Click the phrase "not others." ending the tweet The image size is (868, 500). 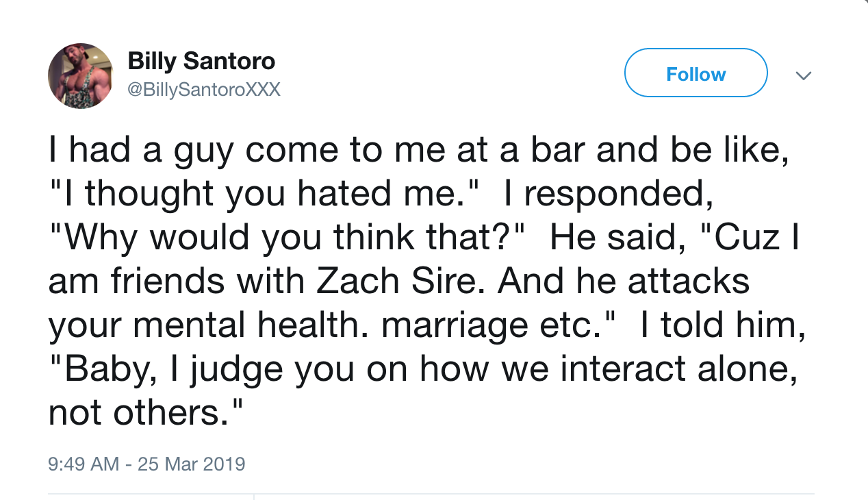coord(145,413)
